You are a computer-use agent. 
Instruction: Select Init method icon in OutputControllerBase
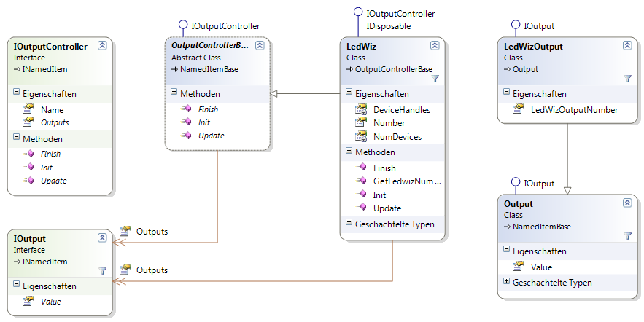pyautogui.click(x=187, y=122)
